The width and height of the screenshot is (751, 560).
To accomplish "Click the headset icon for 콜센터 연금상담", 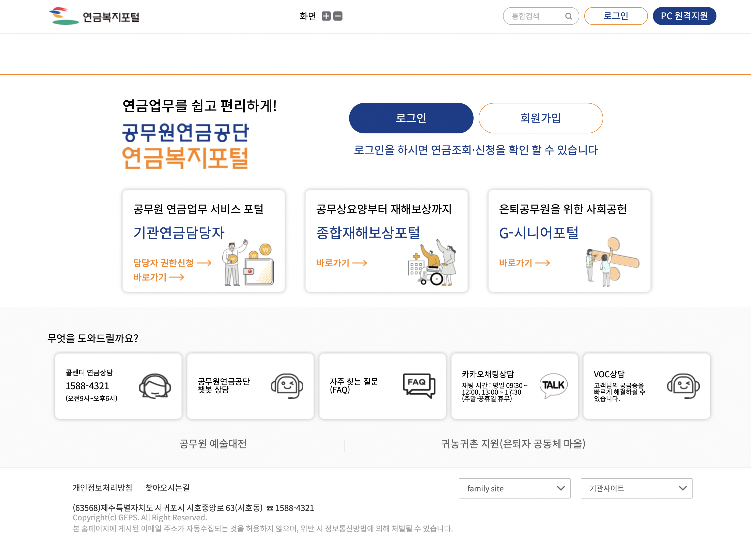I will [154, 386].
